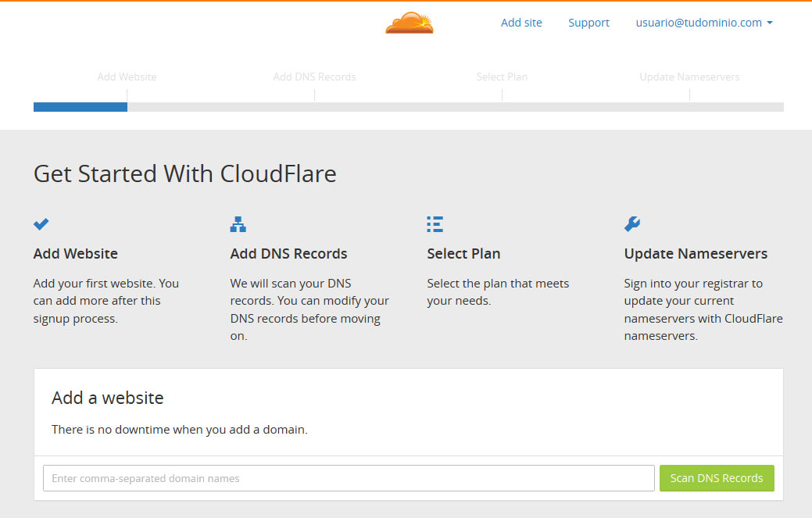Click the Add DNS Records sitemap icon

tap(238, 224)
